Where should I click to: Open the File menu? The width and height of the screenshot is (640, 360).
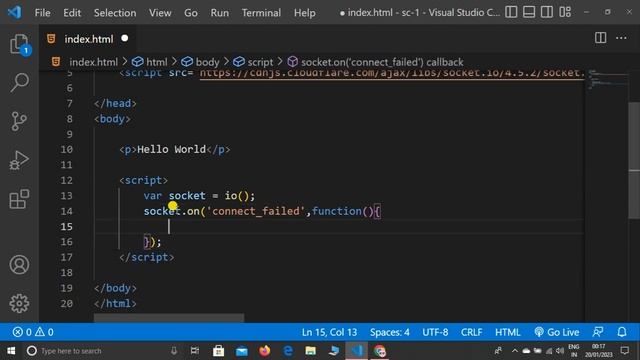(x=42, y=13)
